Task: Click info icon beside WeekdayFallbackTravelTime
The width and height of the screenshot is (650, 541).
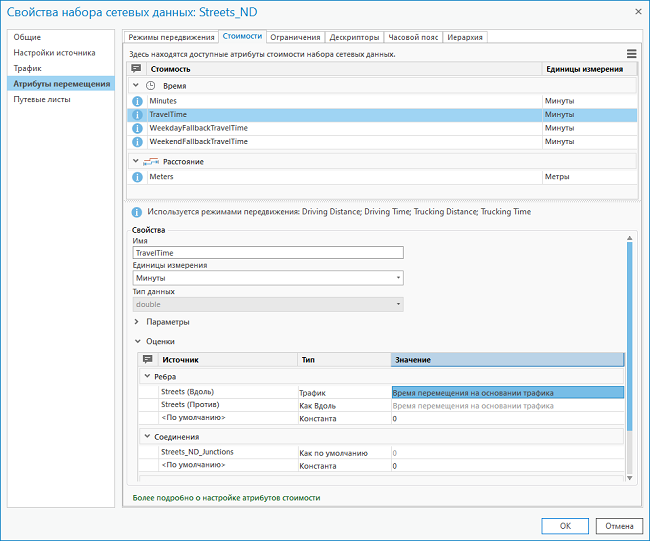Action: tap(137, 128)
